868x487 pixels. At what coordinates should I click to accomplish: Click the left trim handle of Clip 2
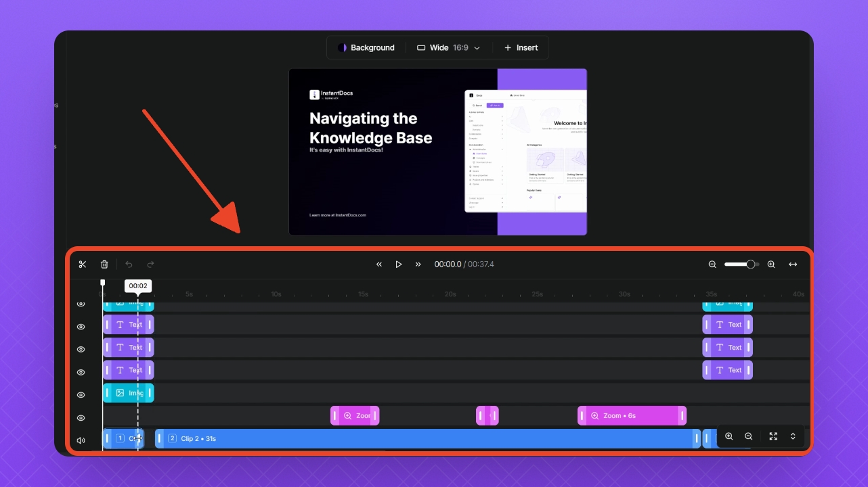pyautogui.click(x=160, y=439)
